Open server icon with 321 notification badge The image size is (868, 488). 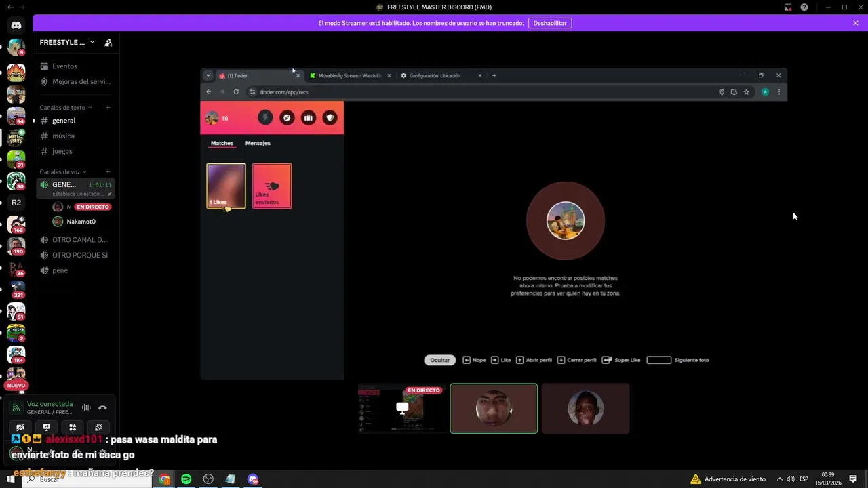pyautogui.click(x=16, y=289)
